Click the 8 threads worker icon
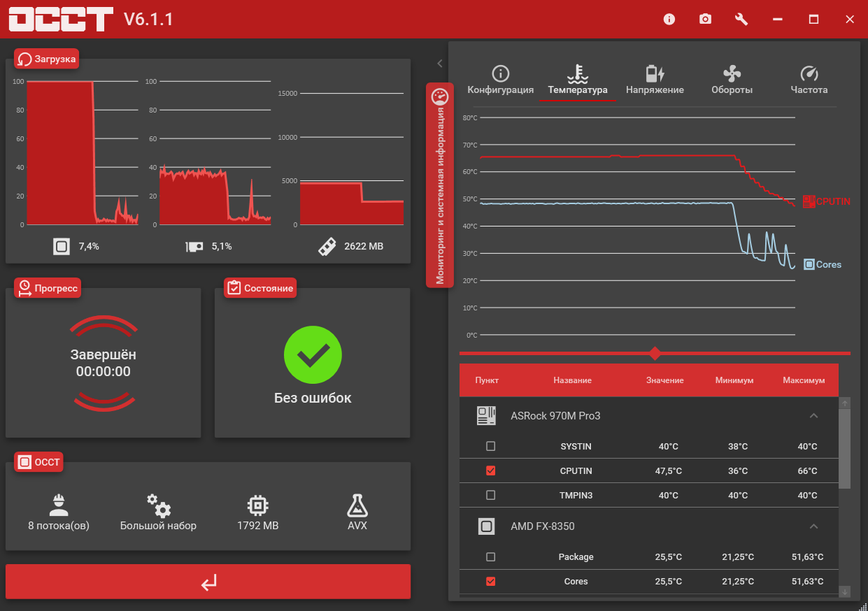 [x=59, y=505]
